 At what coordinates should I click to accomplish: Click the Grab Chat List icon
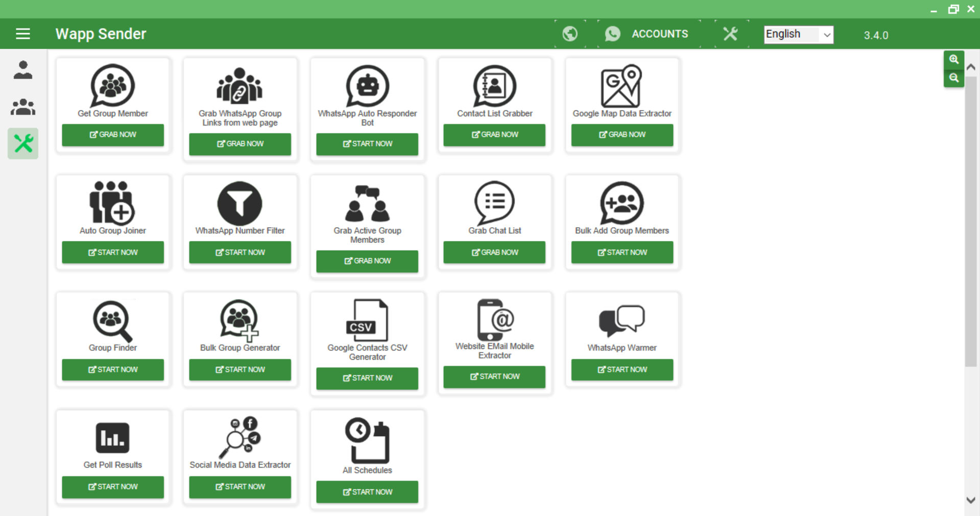(x=494, y=203)
